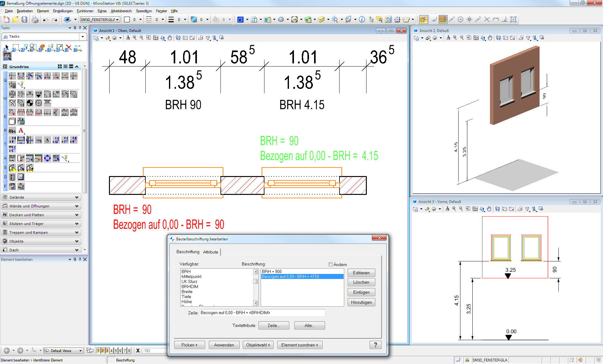Expand the Objekte task group
Viewport: 603px width, 364px height.
[x=41, y=241]
